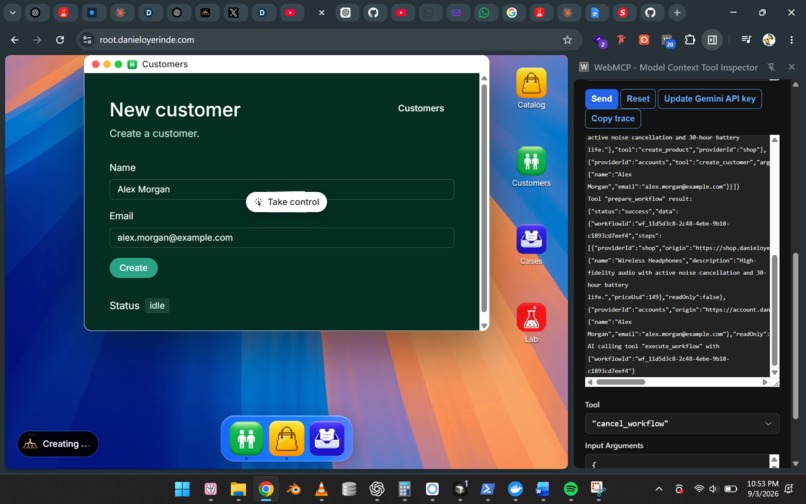The height and width of the screenshot is (504, 806).
Task: Click Take control button
Action: [x=286, y=202]
